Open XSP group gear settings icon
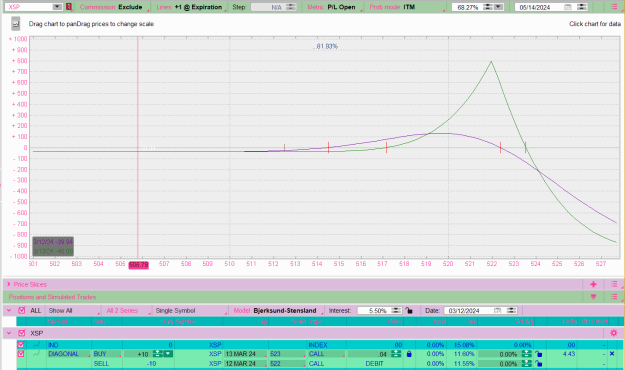This screenshot has width=625, height=370. 613,333
